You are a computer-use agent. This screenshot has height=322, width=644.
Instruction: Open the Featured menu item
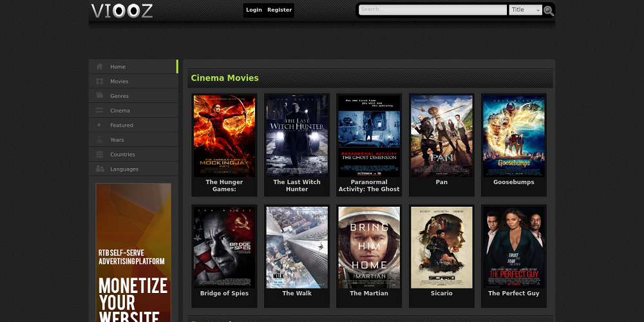tap(133, 125)
